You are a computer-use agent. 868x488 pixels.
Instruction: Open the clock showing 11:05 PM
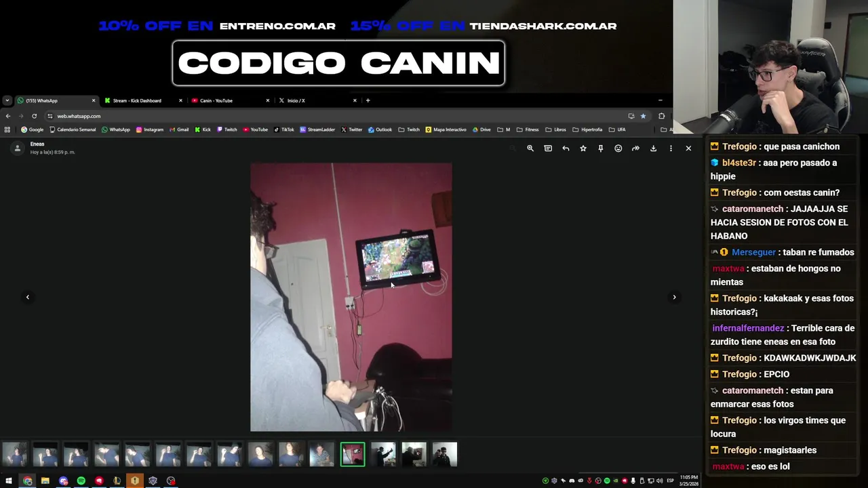pos(688,480)
